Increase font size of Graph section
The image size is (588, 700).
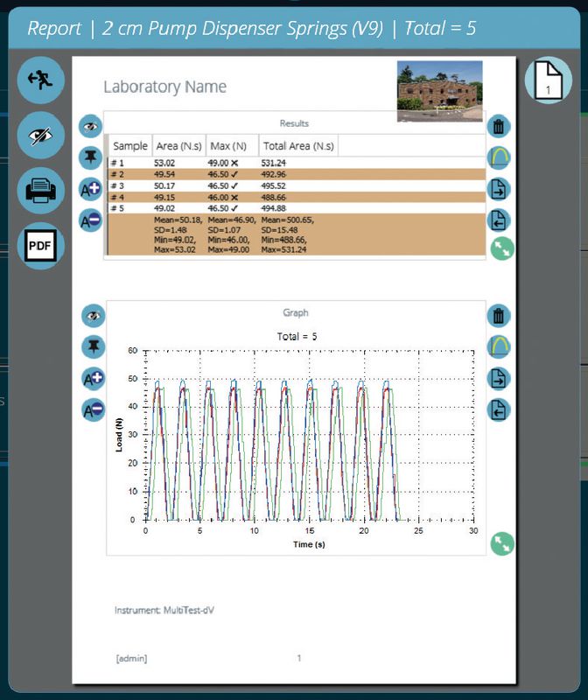click(x=93, y=379)
